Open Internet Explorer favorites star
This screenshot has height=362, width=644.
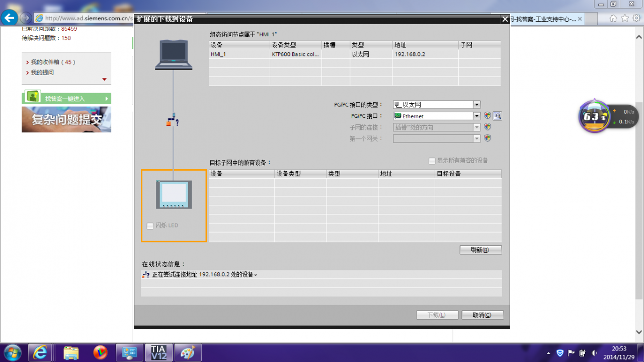tap(625, 18)
